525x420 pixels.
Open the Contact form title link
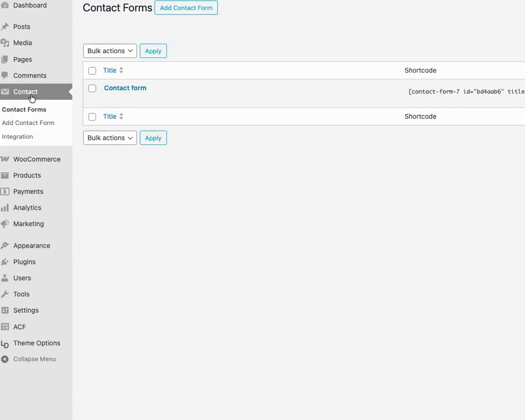125,88
